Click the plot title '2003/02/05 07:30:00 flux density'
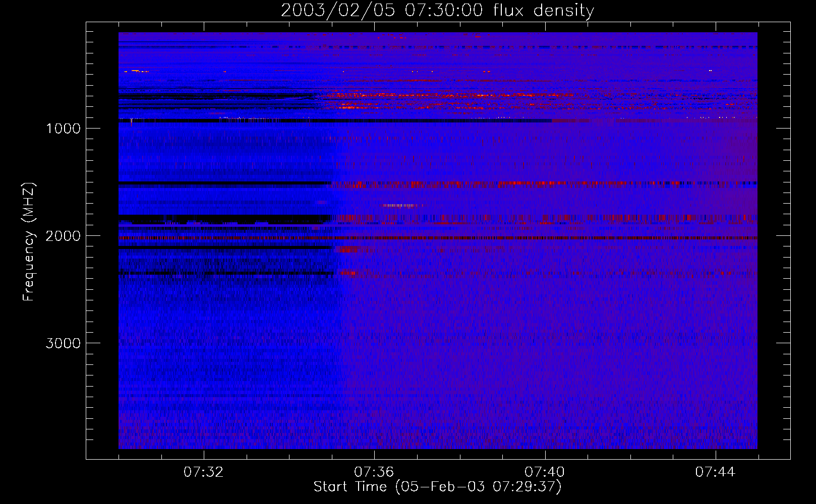 coord(437,11)
